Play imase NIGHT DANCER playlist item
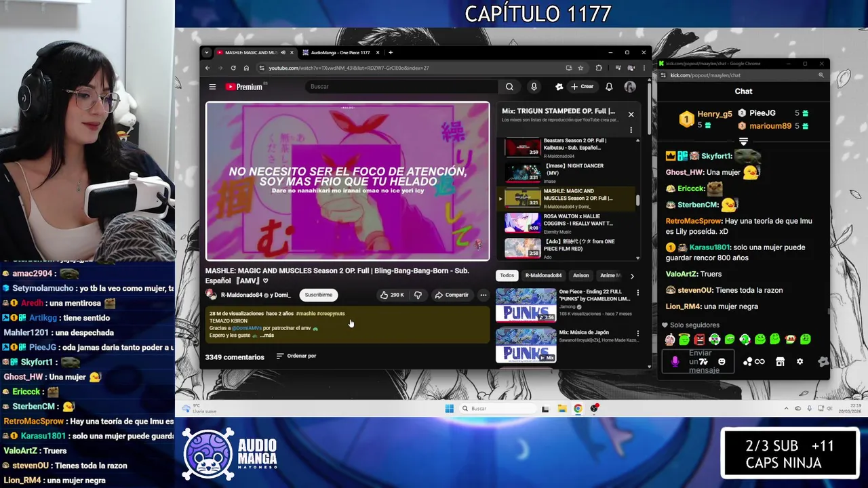This screenshot has height=488, width=868. point(568,172)
